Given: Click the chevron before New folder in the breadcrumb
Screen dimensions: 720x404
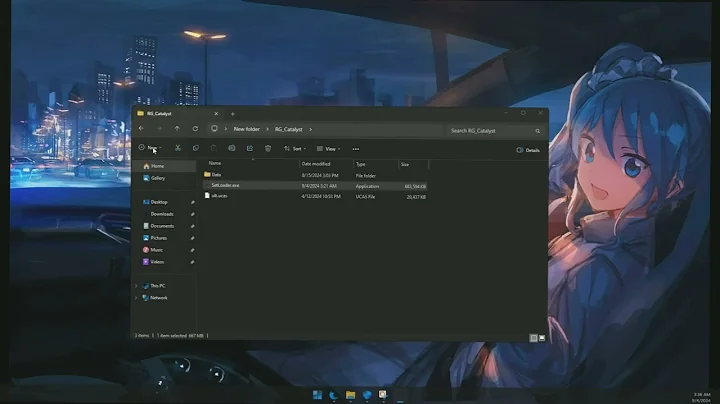Looking at the screenshot, I should pos(226,129).
